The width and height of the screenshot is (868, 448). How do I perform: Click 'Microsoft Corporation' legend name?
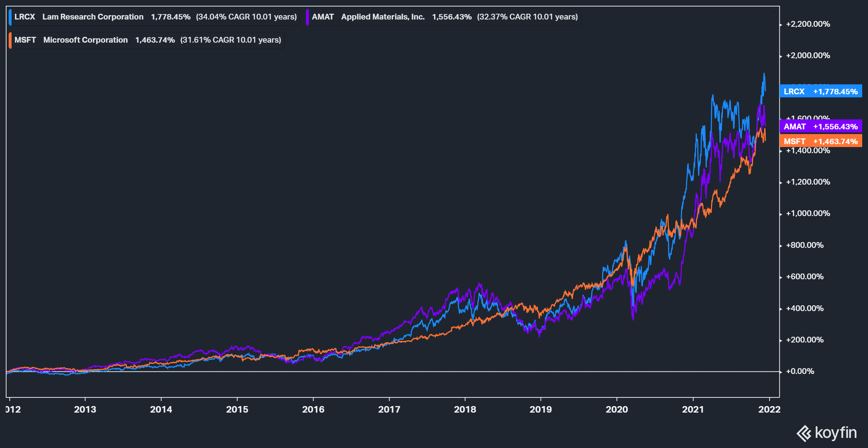tap(86, 40)
